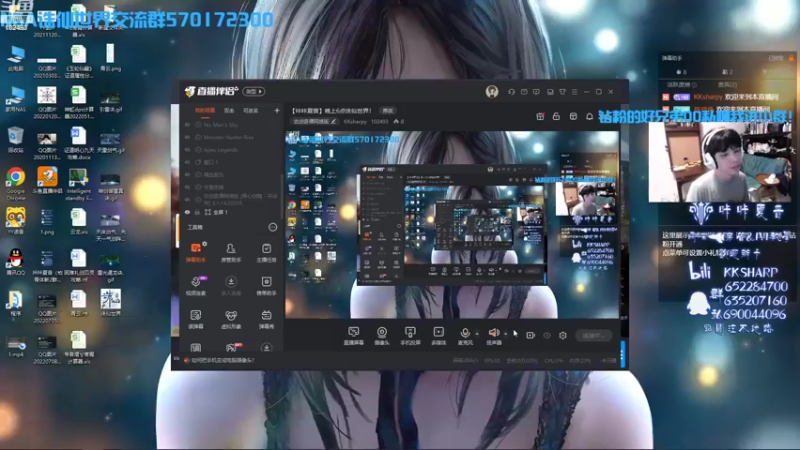
Task: Open the 房管助手 tool
Action: (x=231, y=252)
